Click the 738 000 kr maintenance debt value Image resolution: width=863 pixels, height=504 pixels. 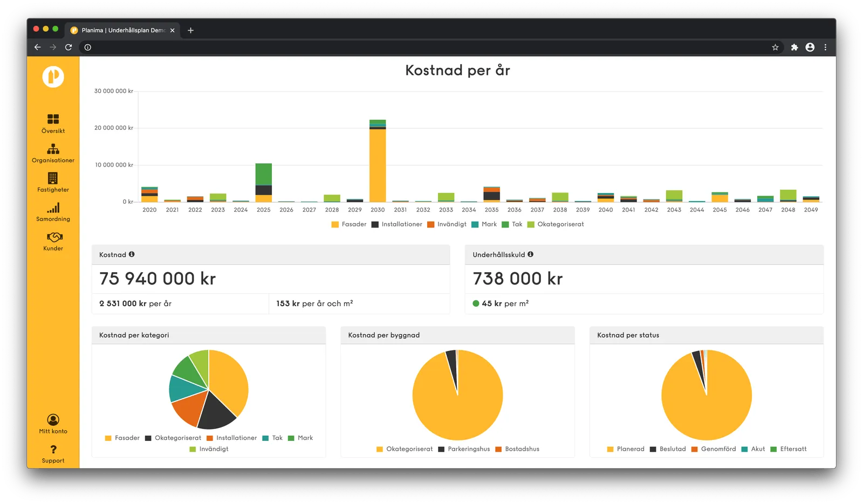[x=518, y=279]
